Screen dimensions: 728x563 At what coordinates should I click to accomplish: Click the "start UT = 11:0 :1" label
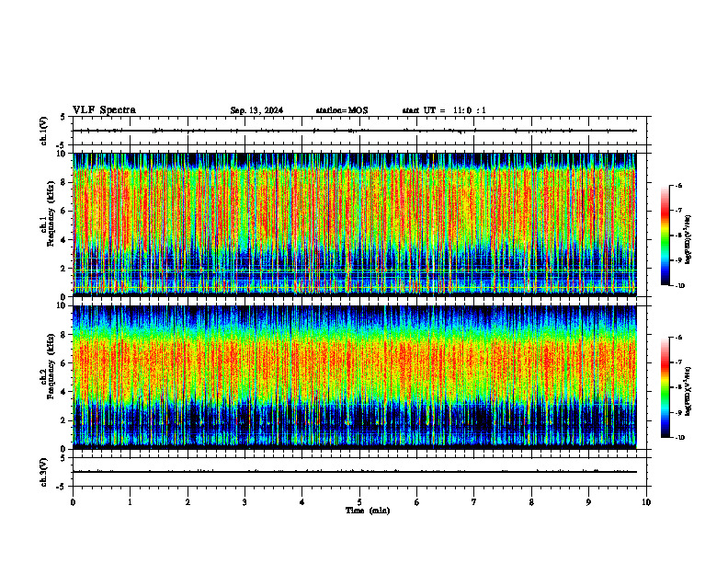point(444,110)
